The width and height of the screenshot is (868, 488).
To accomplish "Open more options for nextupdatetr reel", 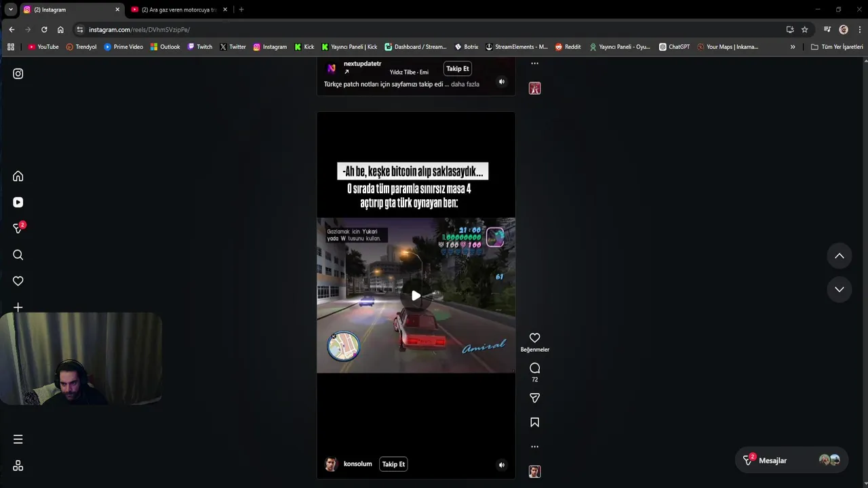I will coord(534,64).
